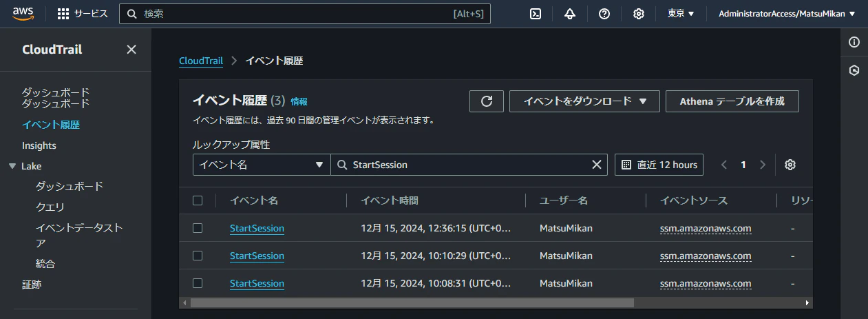Click page number 1 in pagination
This screenshot has width=868, height=319.
pos(743,165)
